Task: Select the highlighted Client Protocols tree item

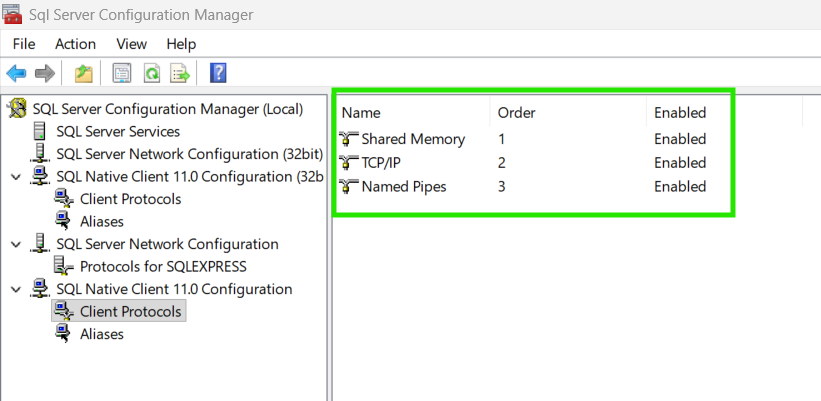Action: (130, 311)
